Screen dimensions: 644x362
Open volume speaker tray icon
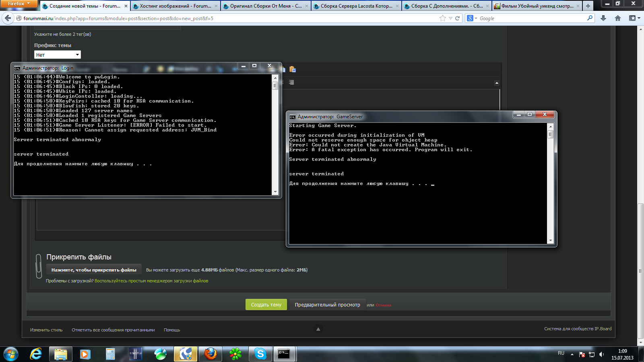pyautogui.click(x=601, y=354)
